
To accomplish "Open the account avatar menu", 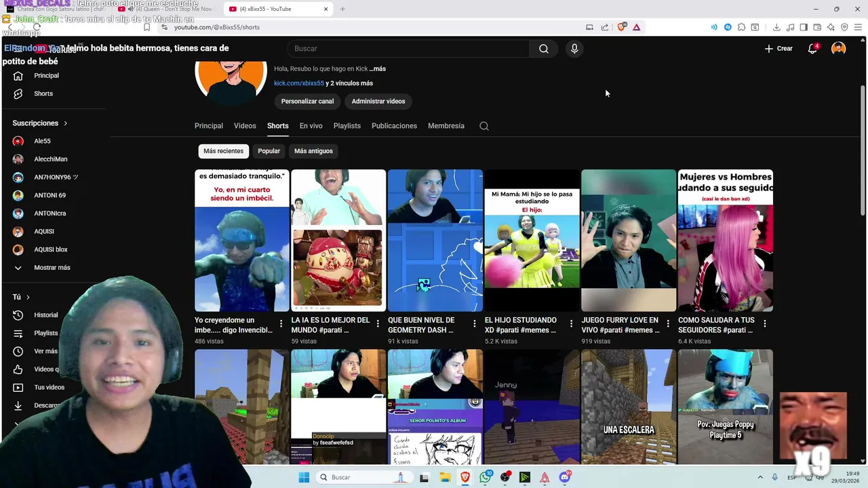I will click(x=839, y=49).
